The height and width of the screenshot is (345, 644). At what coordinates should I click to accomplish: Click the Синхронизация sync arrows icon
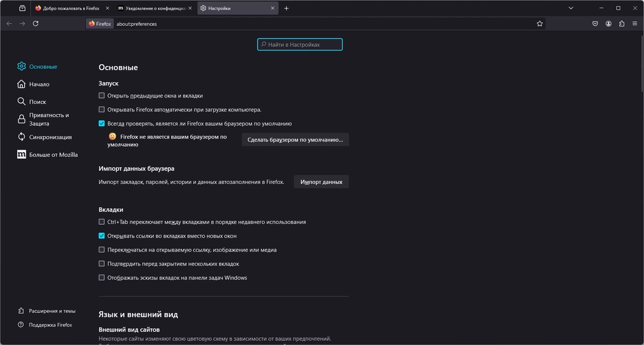21,137
